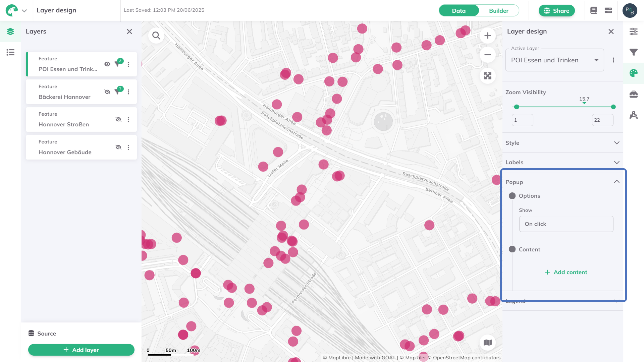
Task: Expand the Style section
Action: coord(562,143)
